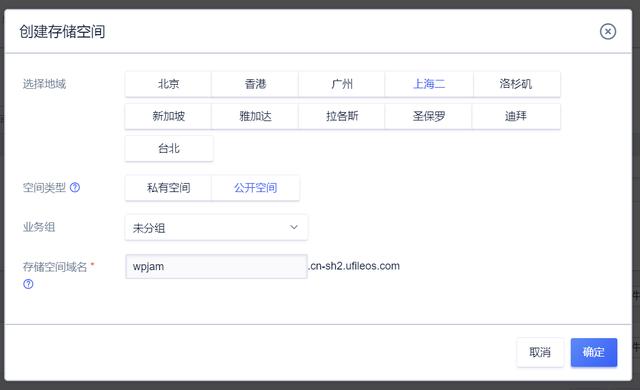Open the 业务组 dropdown showing 未分组
The height and width of the screenshot is (390, 640).
coord(216,228)
